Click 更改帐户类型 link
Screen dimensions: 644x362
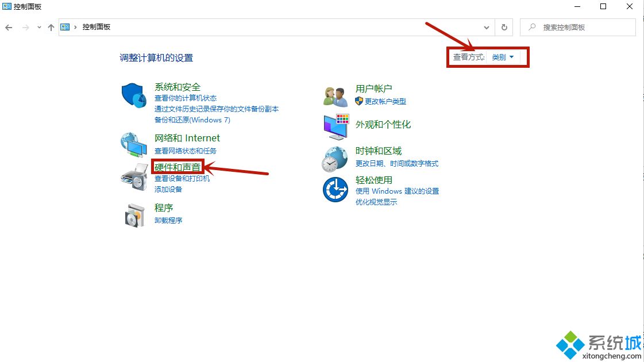(x=385, y=101)
